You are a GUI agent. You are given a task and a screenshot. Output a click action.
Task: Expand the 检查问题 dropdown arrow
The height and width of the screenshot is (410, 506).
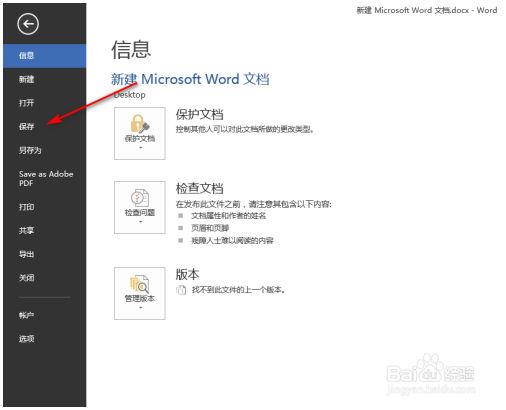(140, 222)
